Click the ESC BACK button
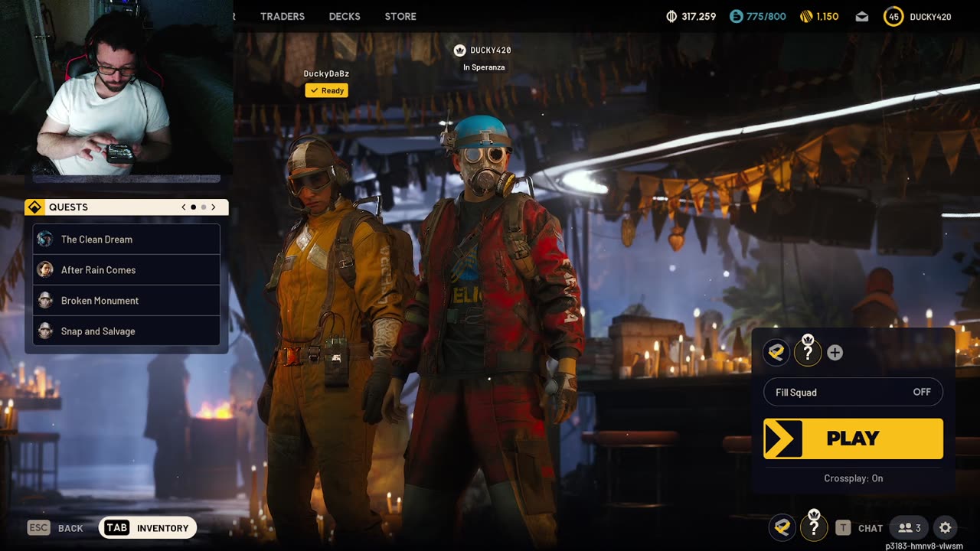Screen dimensions: 980x551 coord(55,528)
